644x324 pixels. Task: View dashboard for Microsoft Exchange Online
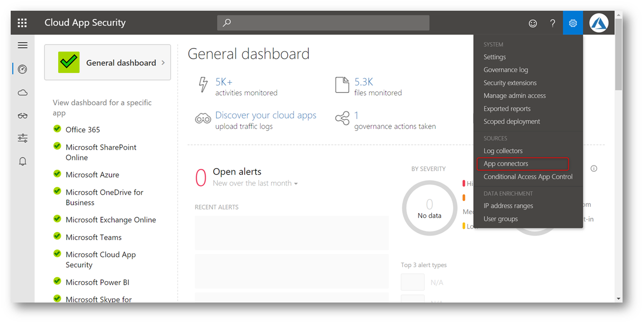tap(111, 220)
